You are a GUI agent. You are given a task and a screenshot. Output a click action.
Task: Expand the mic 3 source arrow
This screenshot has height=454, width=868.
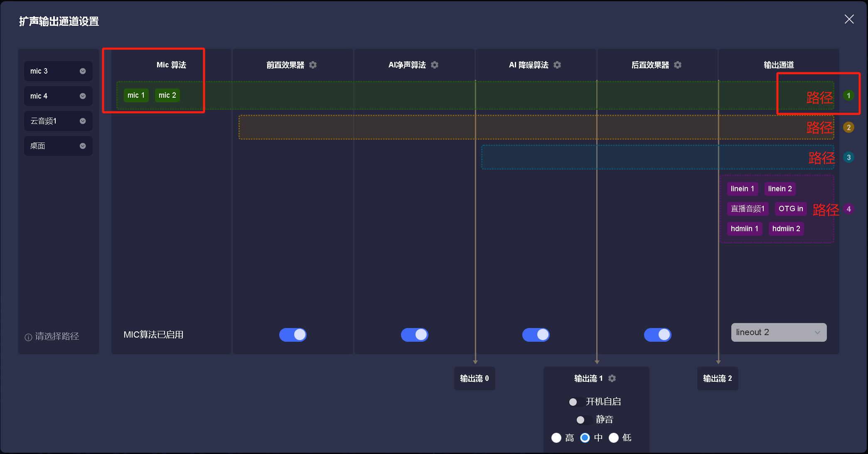[x=83, y=71]
